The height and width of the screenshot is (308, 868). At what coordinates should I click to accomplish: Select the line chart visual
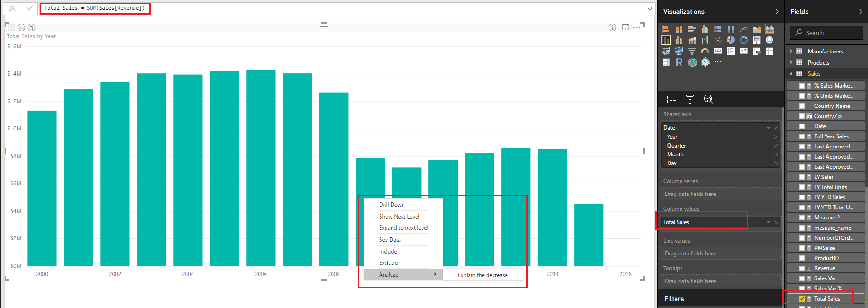click(744, 29)
